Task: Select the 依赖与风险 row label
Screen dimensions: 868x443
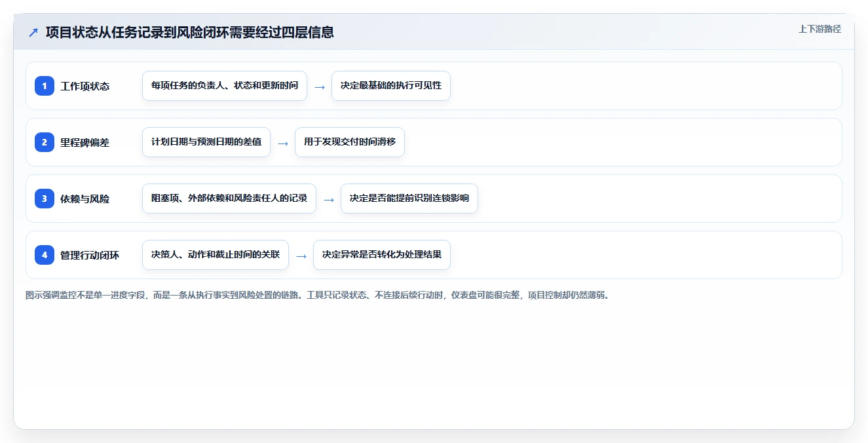Action: click(85, 199)
